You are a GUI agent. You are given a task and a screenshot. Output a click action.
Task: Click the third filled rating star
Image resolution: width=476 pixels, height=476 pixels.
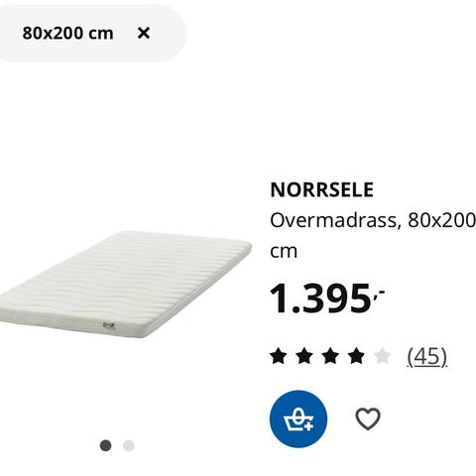click(330, 356)
